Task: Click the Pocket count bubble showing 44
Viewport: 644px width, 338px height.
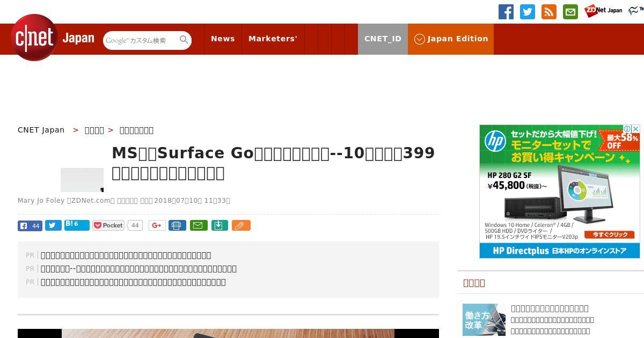Action: (x=135, y=226)
